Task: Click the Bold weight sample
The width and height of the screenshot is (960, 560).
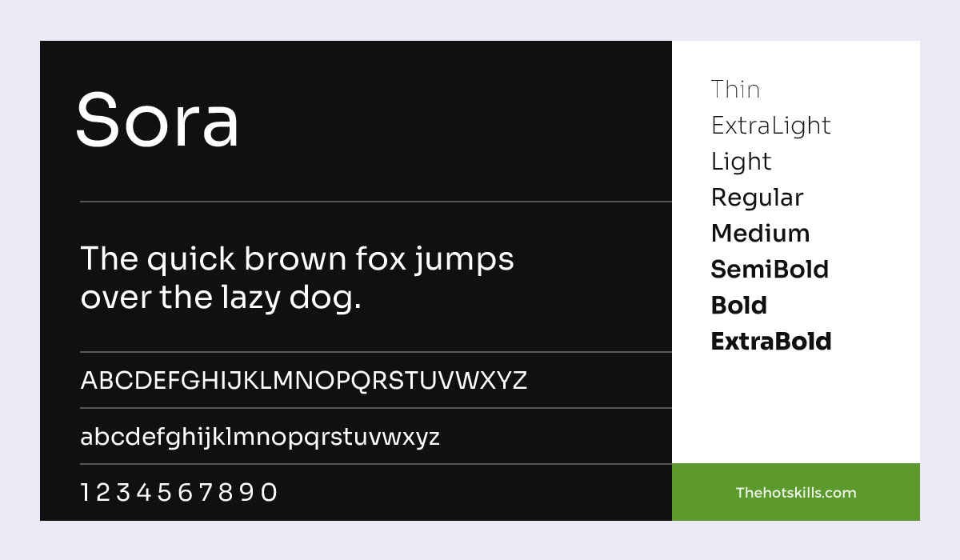Action: tap(738, 306)
